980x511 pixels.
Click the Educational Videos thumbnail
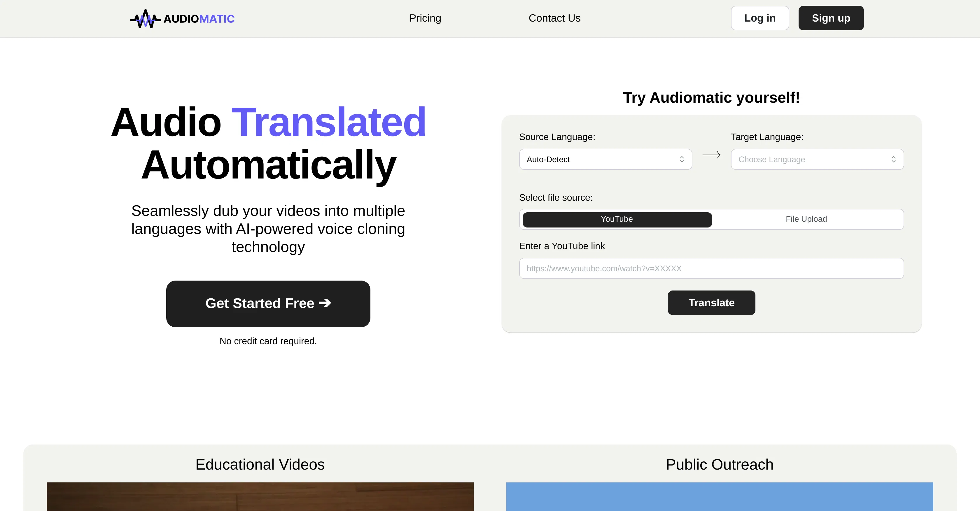point(260,496)
